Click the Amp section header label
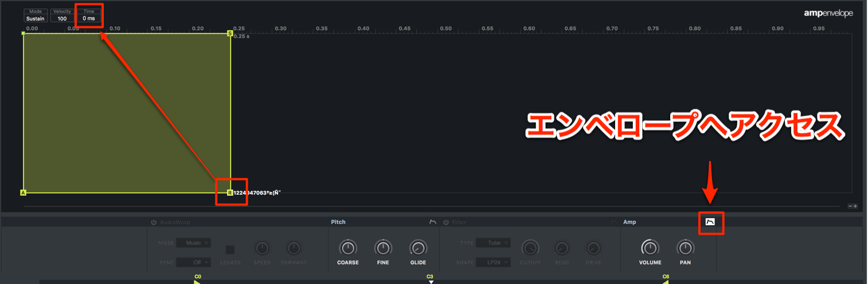Viewport: 868px width, 284px height. 630,222
